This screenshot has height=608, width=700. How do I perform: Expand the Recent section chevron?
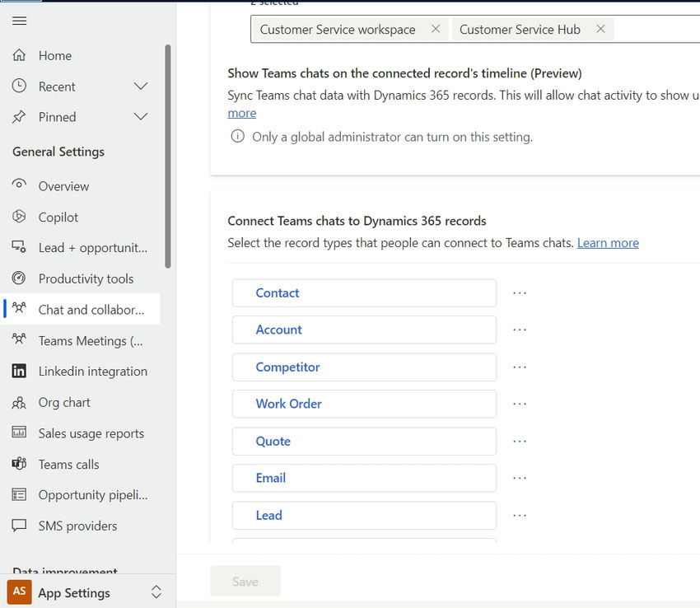[141, 87]
